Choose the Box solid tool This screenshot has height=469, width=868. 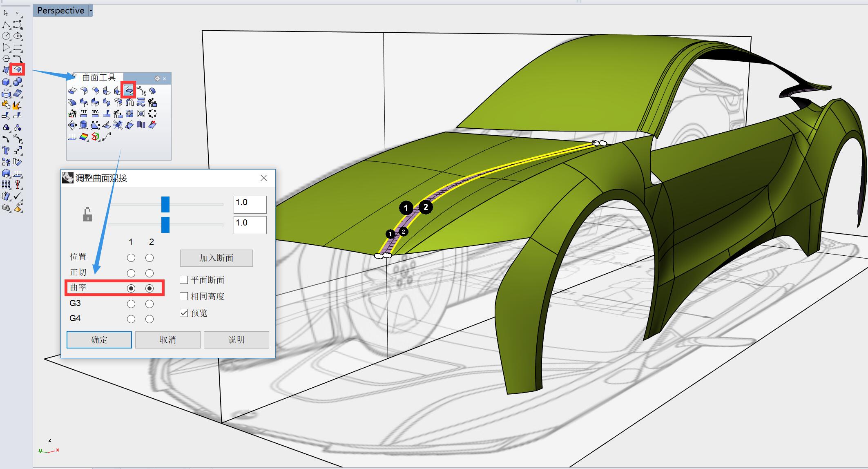coord(6,82)
